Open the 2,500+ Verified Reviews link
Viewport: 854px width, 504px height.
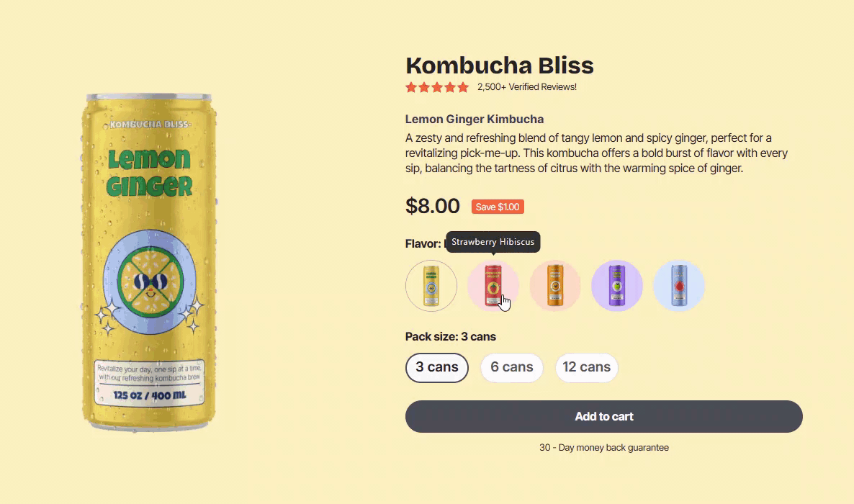(x=527, y=87)
